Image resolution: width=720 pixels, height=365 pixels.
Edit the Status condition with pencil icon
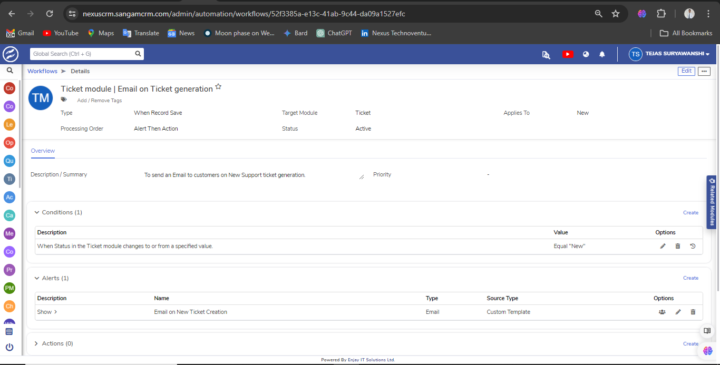[x=663, y=246]
